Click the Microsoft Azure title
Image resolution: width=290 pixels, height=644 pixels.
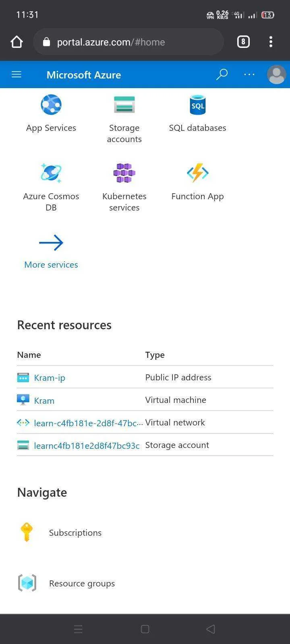click(x=84, y=75)
